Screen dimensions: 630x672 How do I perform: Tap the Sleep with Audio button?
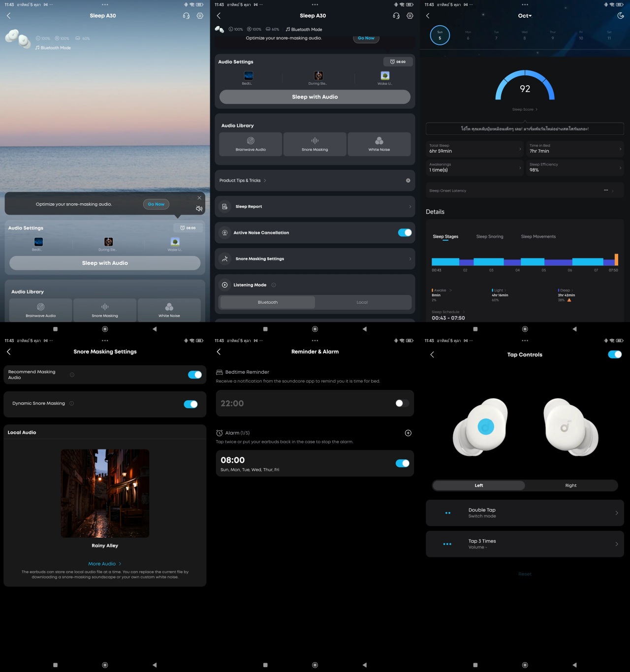pos(315,97)
